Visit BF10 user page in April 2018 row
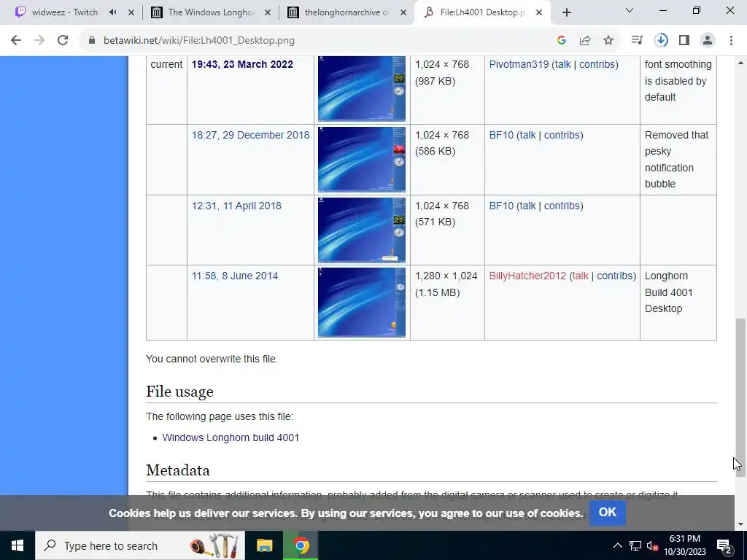Image resolution: width=747 pixels, height=560 pixels. [501, 206]
